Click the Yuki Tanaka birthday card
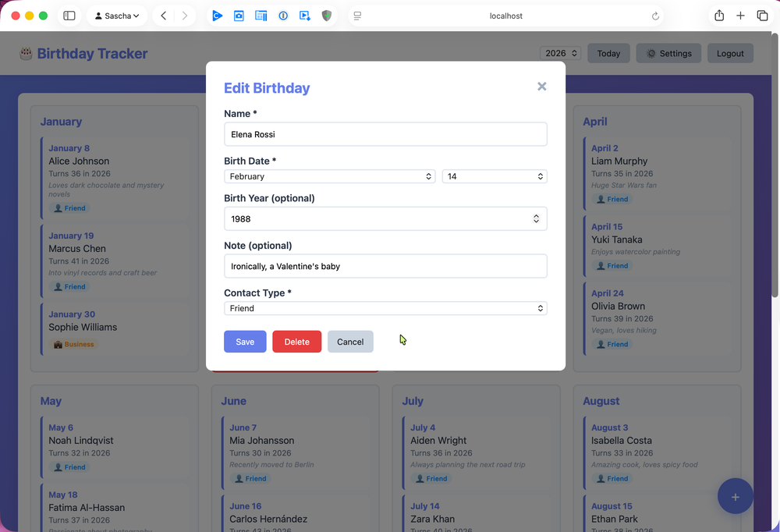Image resolution: width=780 pixels, height=532 pixels. pos(658,246)
